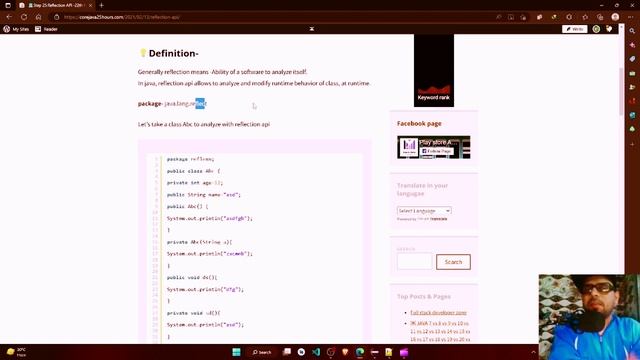Open the sidebar search icon
The image size is (640, 360).
(x=632, y=31)
